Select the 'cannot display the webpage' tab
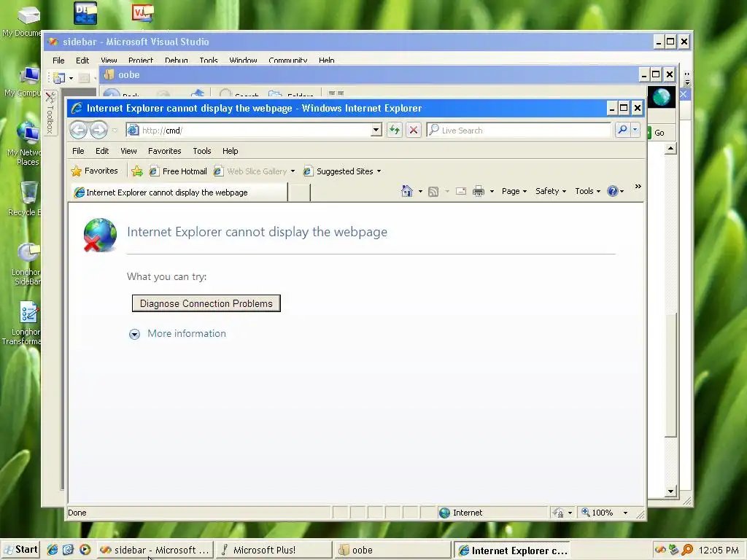Image resolution: width=747 pixels, height=560 pixels. coord(179,192)
